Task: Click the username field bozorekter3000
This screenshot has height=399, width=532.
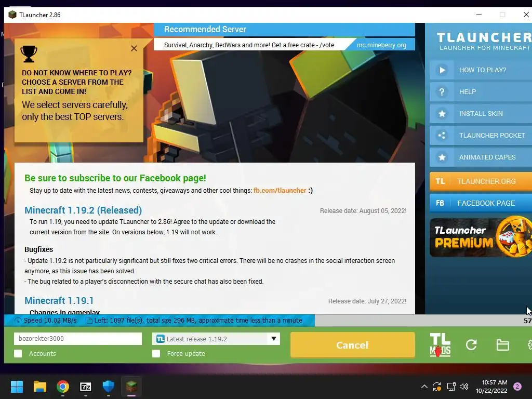Action: click(78, 339)
